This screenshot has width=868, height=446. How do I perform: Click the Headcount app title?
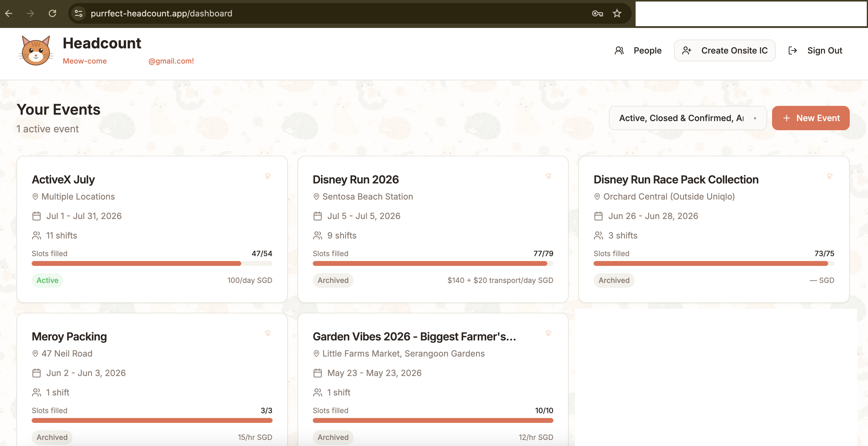tap(102, 43)
